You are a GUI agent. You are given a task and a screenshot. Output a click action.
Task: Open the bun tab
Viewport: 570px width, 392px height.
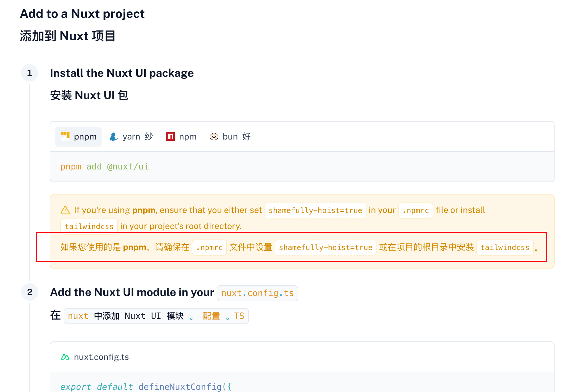pyautogui.click(x=230, y=136)
